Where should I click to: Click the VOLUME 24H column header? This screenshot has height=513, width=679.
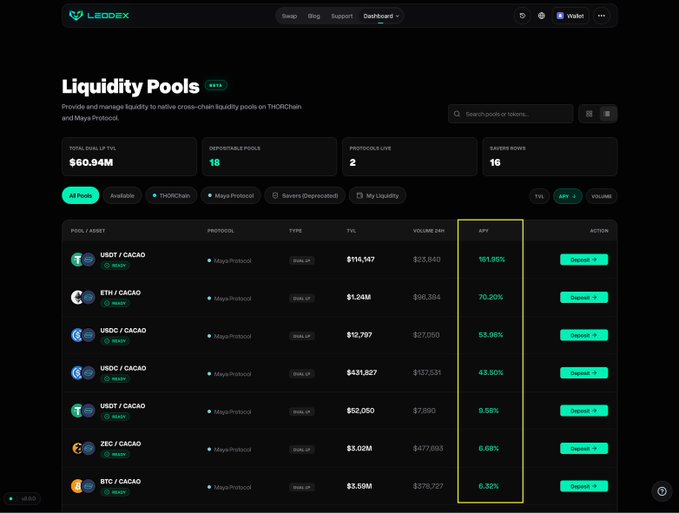(x=429, y=231)
